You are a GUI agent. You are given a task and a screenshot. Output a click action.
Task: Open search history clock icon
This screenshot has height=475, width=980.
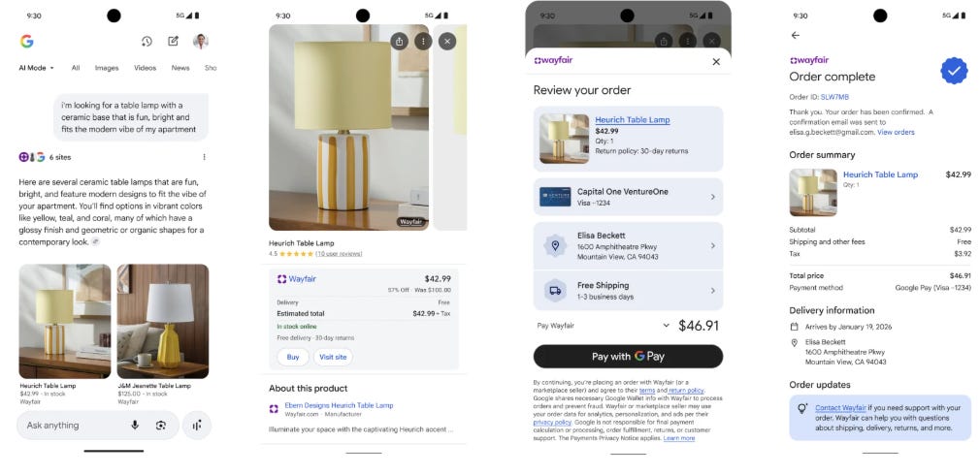click(147, 41)
